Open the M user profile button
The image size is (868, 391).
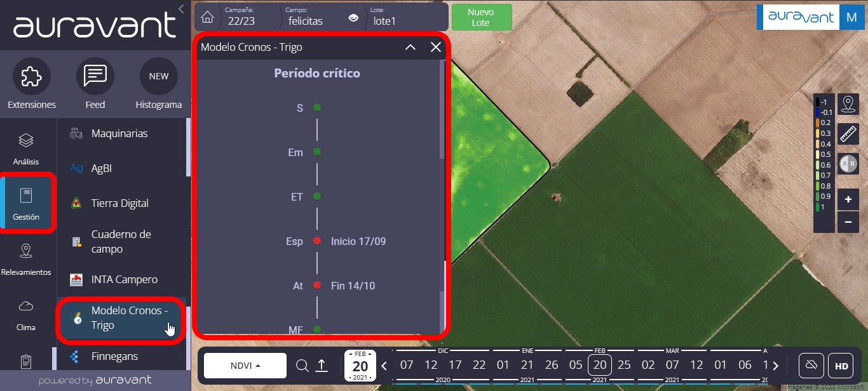click(851, 17)
